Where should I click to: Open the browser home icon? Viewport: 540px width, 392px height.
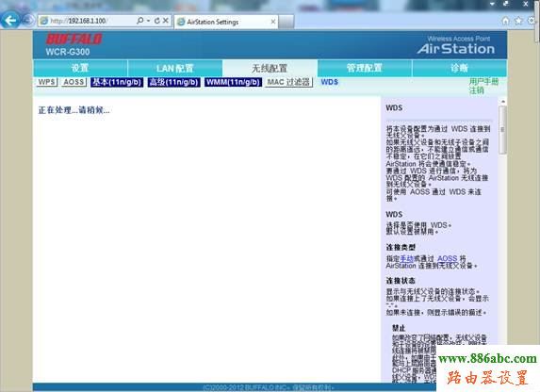pyautogui.click(x=505, y=21)
